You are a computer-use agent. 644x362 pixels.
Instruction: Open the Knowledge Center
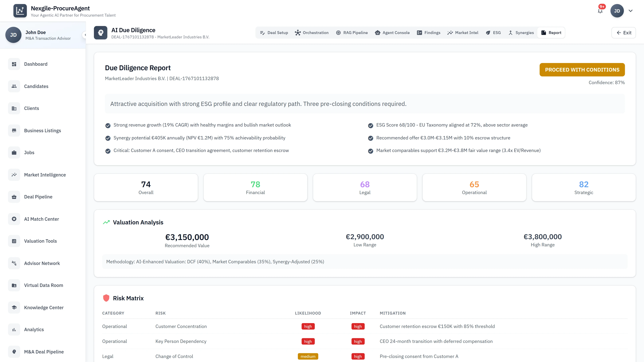(44, 307)
